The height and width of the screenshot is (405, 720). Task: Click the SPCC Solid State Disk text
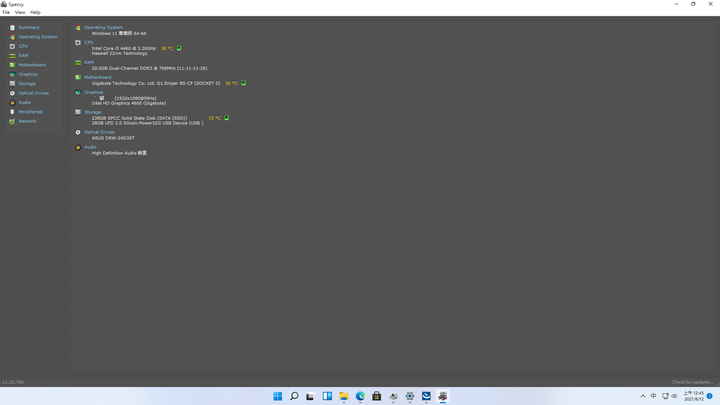[x=139, y=118]
